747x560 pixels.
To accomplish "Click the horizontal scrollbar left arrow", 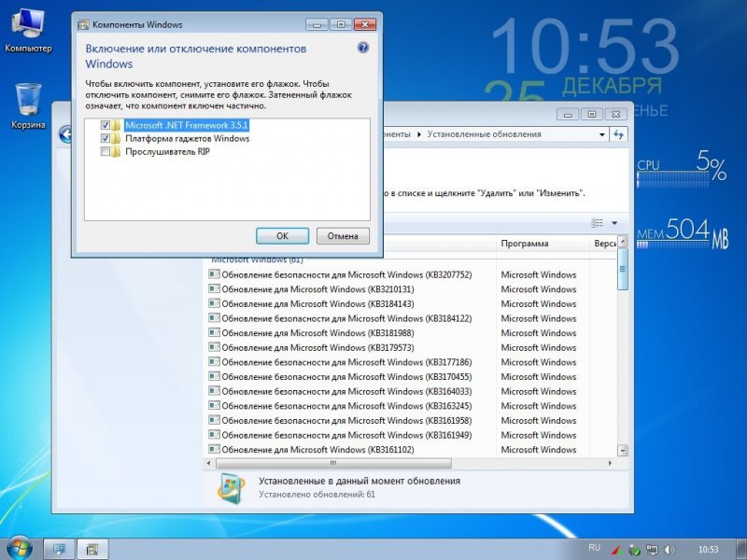I will pyautogui.click(x=209, y=463).
